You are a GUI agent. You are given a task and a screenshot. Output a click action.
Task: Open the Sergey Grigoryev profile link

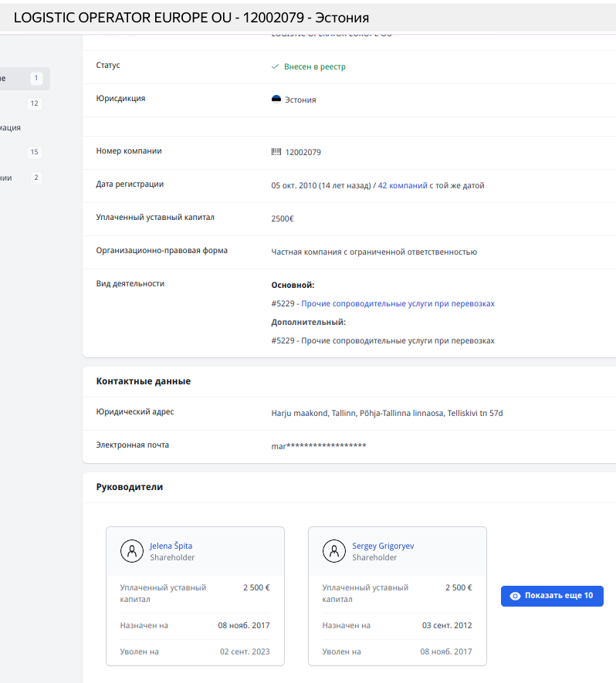[383, 546]
